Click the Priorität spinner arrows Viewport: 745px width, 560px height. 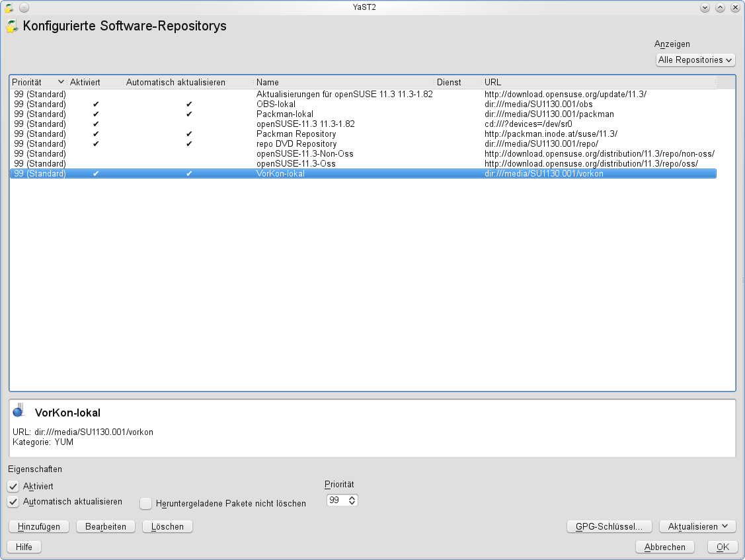point(352,500)
